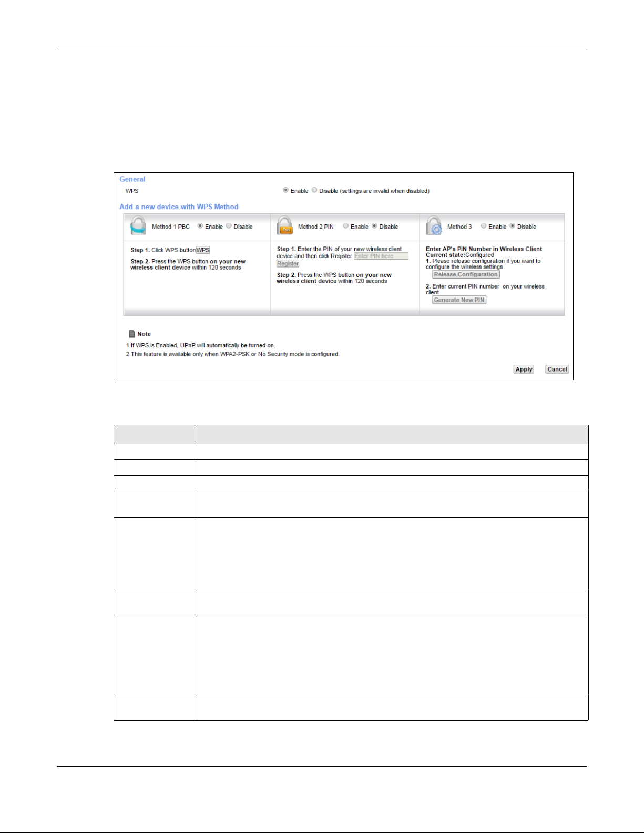Enable Method 3 option
The height and width of the screenshot is (833, 644).
point(484,226)
